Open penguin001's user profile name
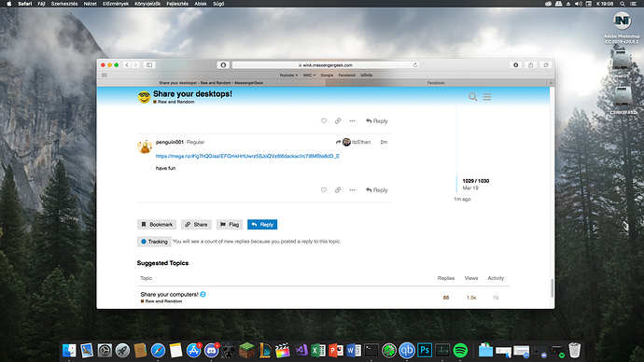644x362 pixels. (x=170, y=142)
